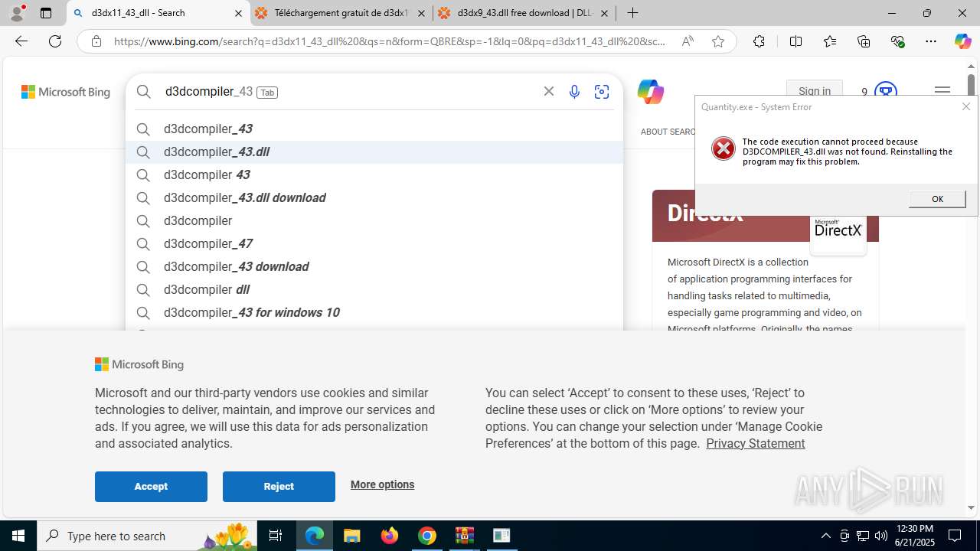Click the Sign in button
The image size is (980, 551).
tap(815, 91)
